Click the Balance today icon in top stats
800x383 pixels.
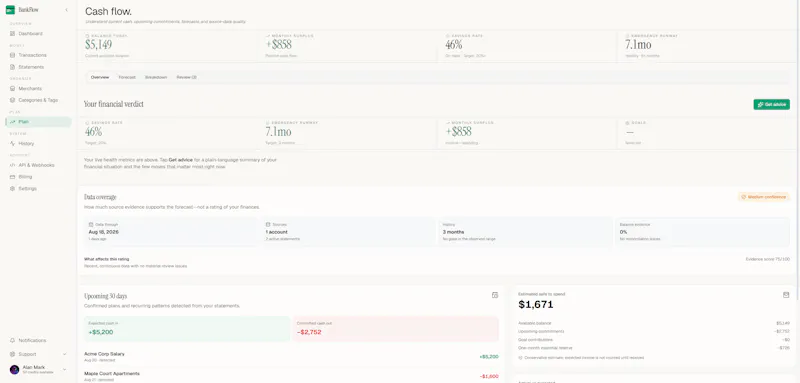point(87,36)
